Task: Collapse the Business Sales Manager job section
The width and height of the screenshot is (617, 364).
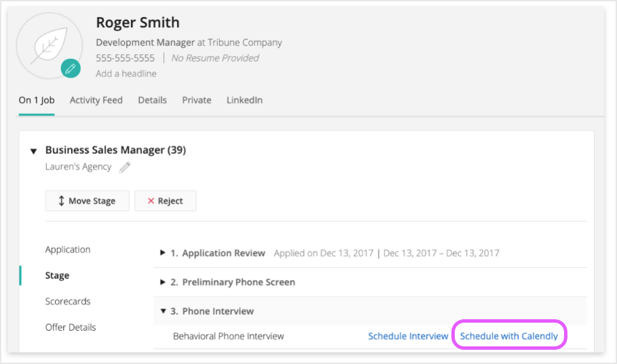Action: click(x=33, y=151)
